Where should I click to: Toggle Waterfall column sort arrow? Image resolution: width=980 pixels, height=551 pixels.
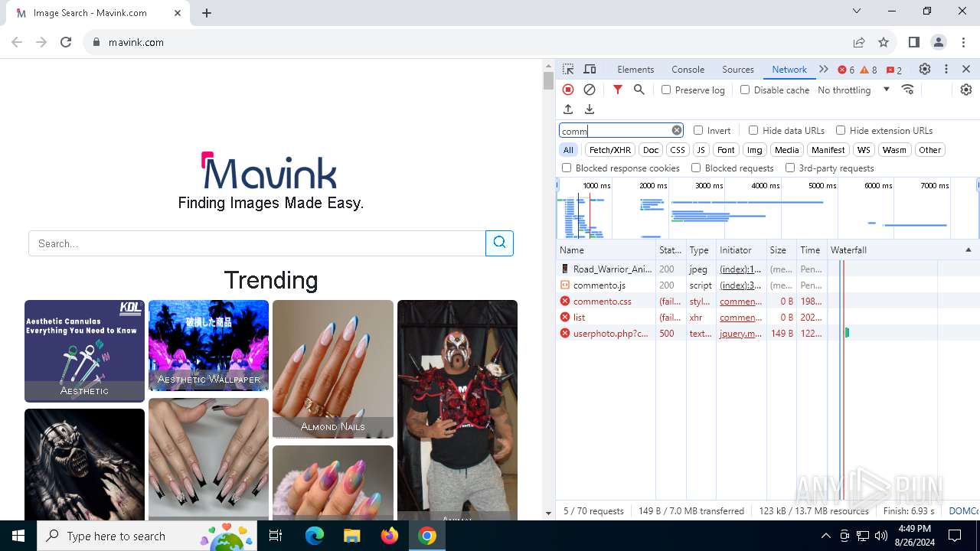968,250
